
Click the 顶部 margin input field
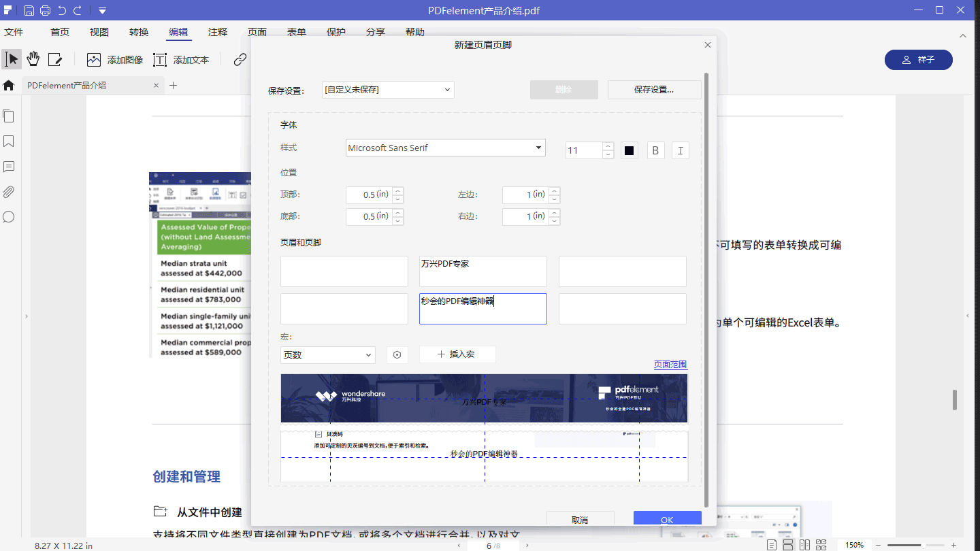point(369,195)
